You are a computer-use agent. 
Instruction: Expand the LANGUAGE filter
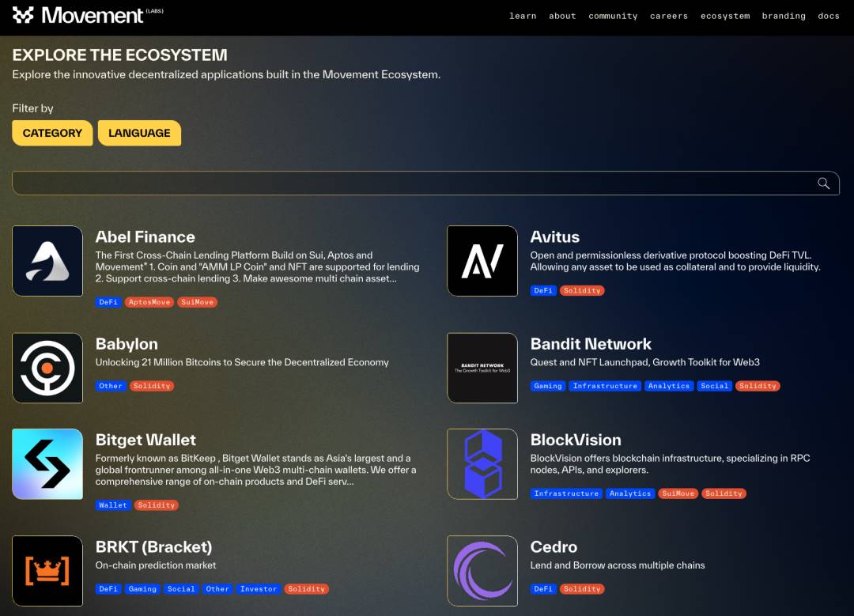[x=139, y=133]
